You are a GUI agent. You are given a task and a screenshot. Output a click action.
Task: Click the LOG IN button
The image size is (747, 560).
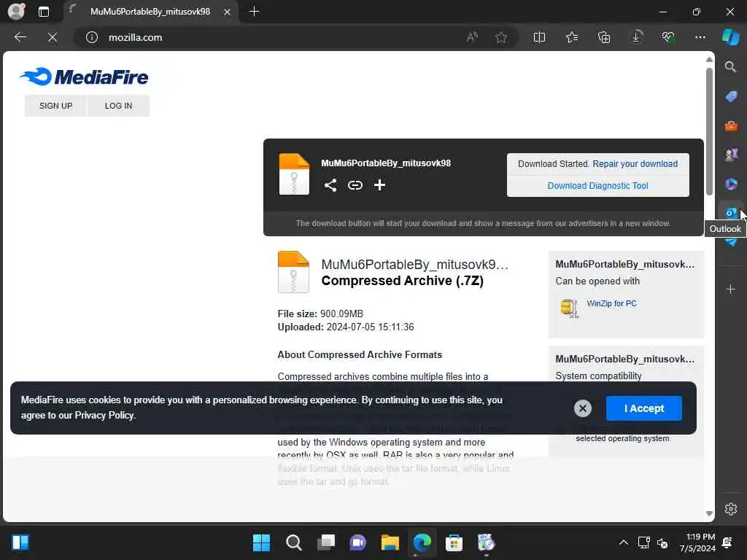click(x=119, y=106)
